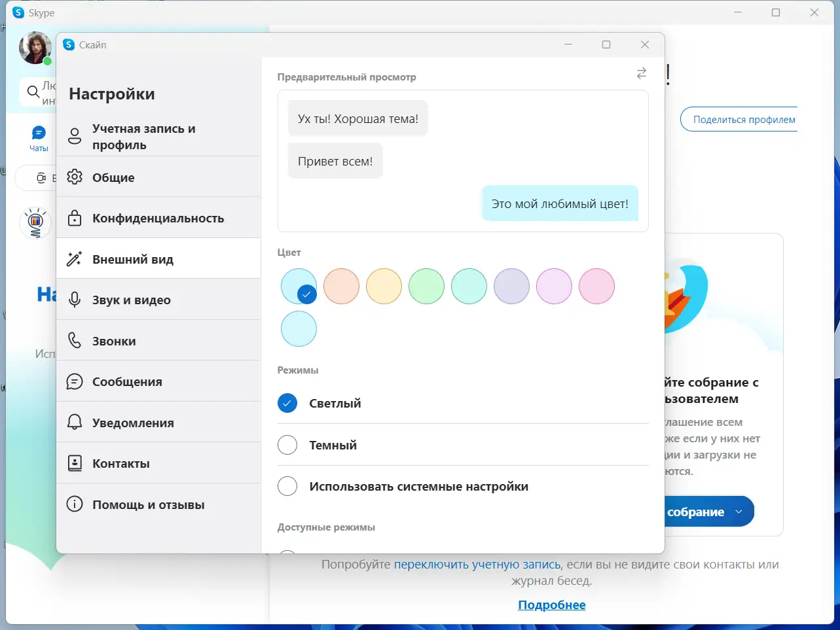Close the Скайп settings window

pyautogui.click(x=645, y=44)
